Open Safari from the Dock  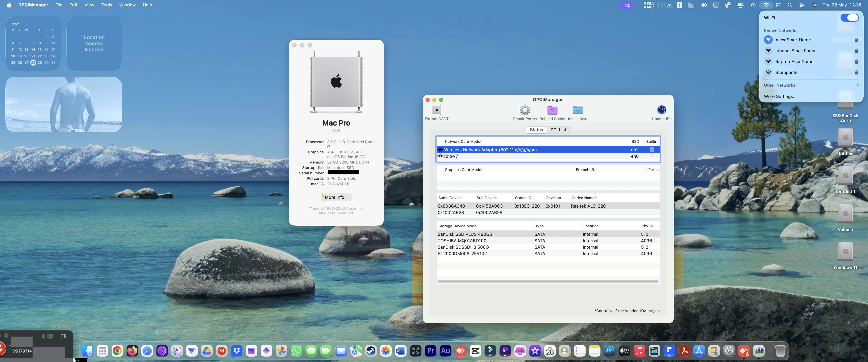(147, 351)
